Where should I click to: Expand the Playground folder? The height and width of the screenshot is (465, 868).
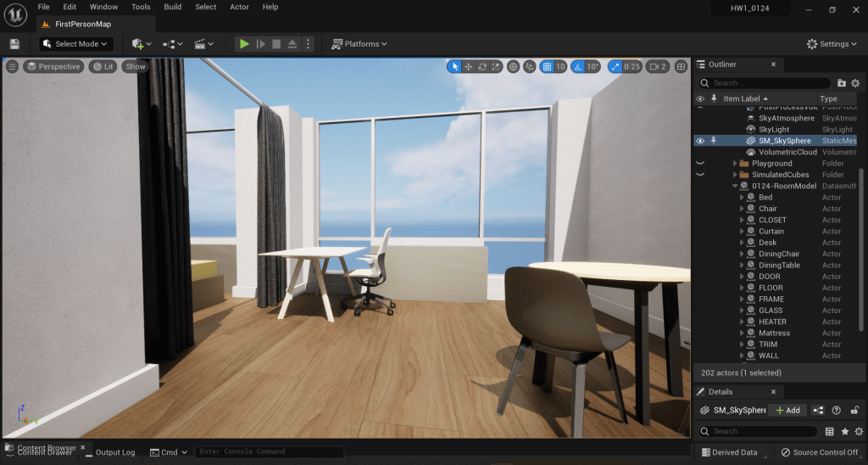click(x=734, y=164)
